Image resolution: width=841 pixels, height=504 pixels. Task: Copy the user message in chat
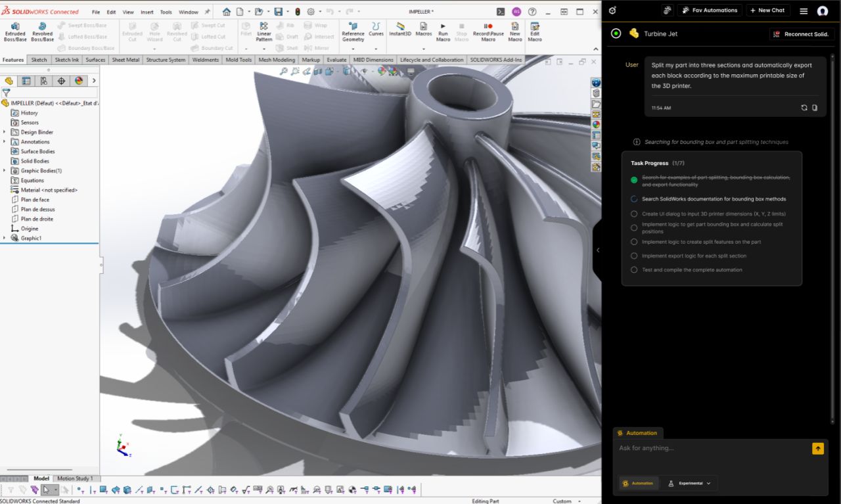[x=815, y=108]
